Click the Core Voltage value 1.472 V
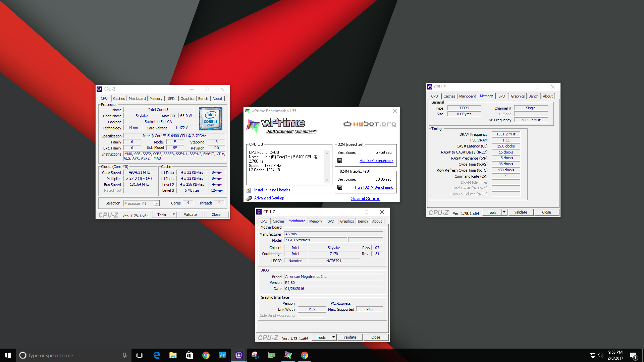644x362 pixels. [181, 128]
